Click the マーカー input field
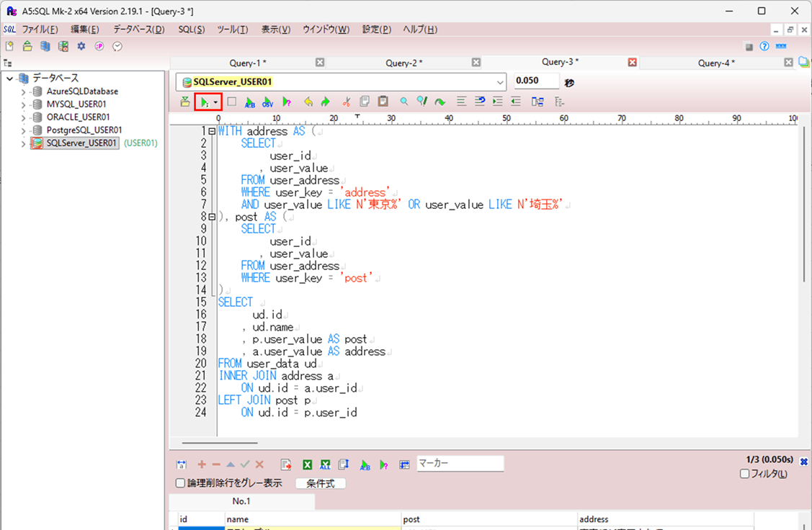This screenshot has height=530, width=812. click(x=460, y=464)
